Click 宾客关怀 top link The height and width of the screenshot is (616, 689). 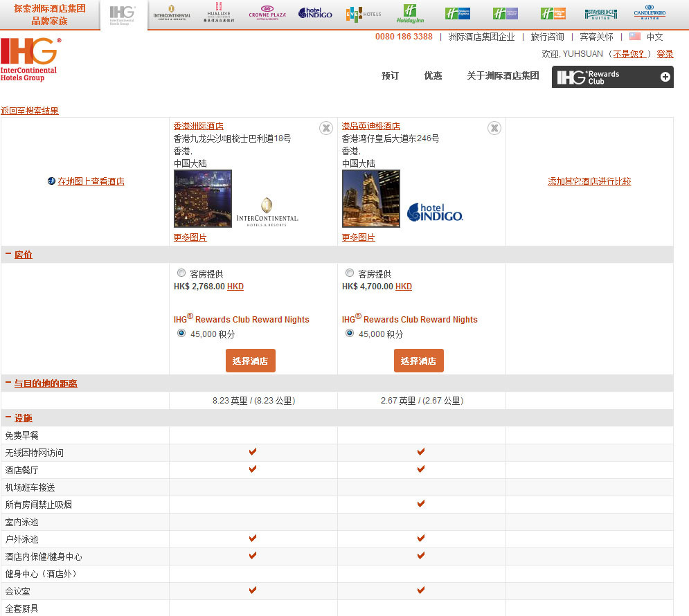pos(596,37)
